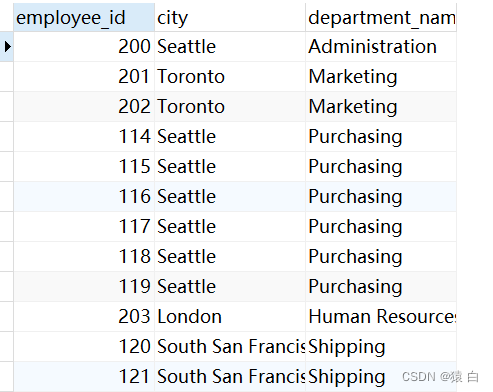Click the row selector beside employee 201
This screenshot has height=392, width=493.
tap(7, 77)
